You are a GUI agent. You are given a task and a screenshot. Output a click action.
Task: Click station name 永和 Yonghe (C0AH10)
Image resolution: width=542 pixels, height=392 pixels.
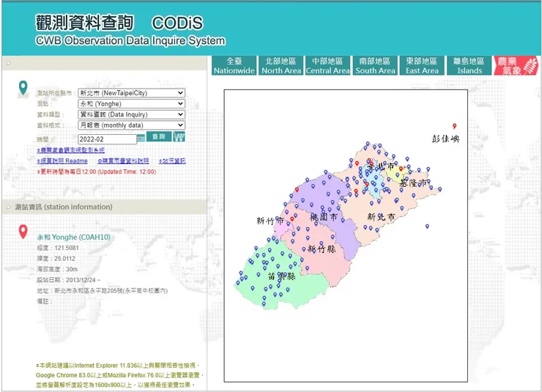coord(74,237)
